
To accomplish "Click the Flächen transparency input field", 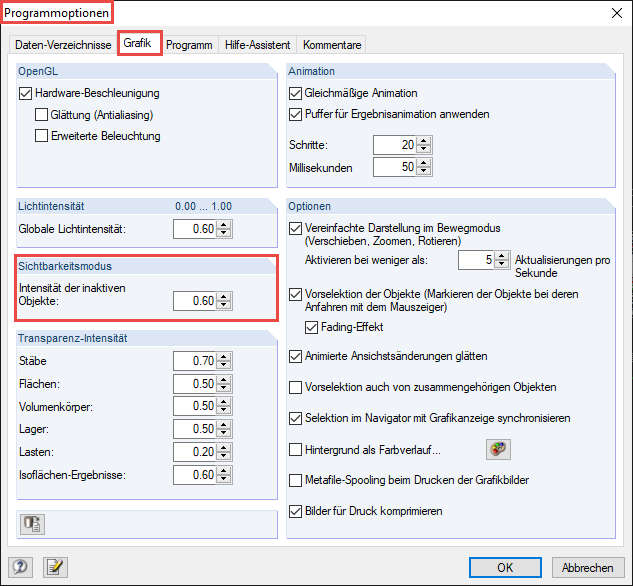I will coord(195,383).
